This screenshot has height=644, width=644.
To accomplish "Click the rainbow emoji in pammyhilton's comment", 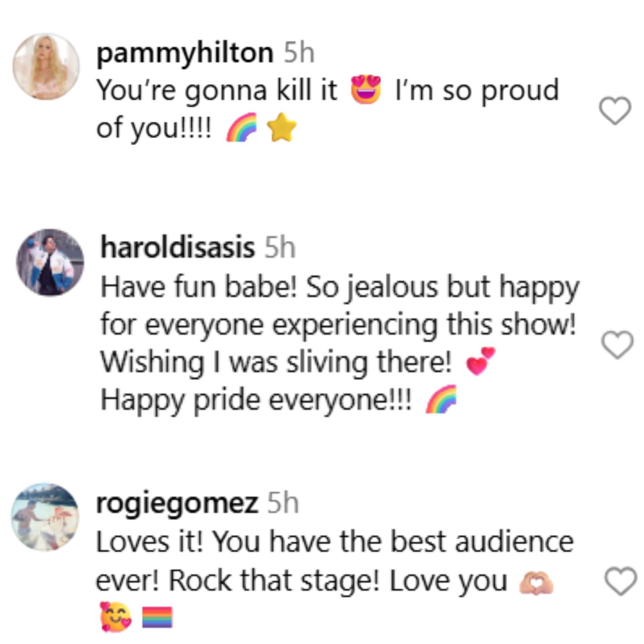I will click(241, 127).
